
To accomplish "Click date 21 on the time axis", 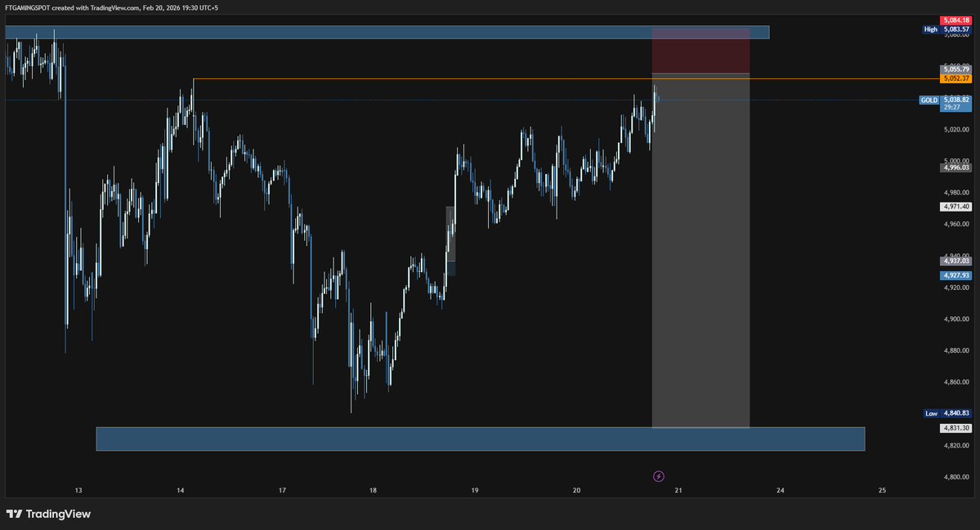I will [678, 491].
